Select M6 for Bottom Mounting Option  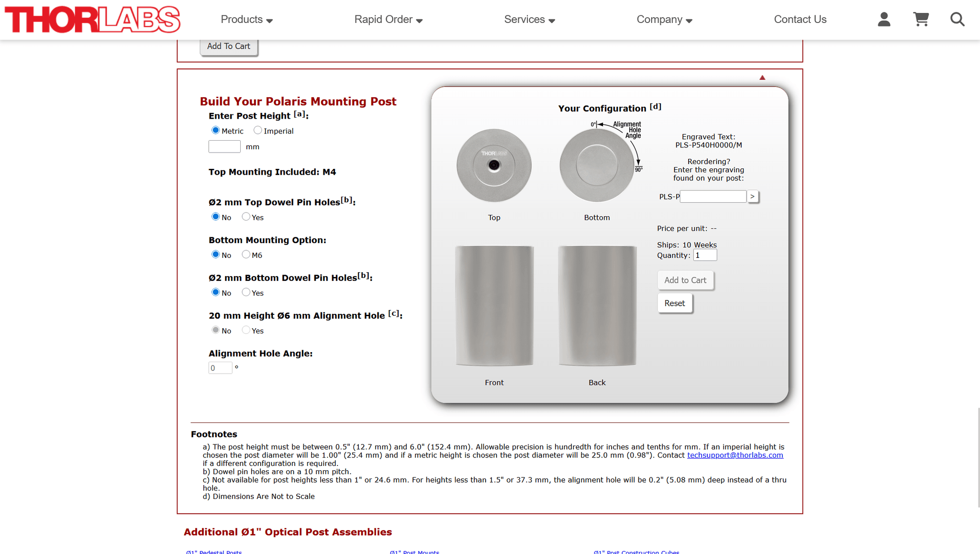click(x=246, y=255)
